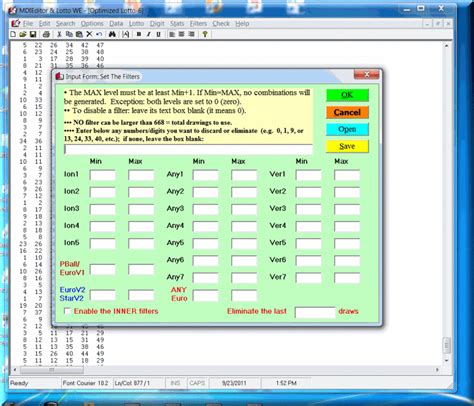
Task: Click the Print toolbar icon
Action: [46, 34]
